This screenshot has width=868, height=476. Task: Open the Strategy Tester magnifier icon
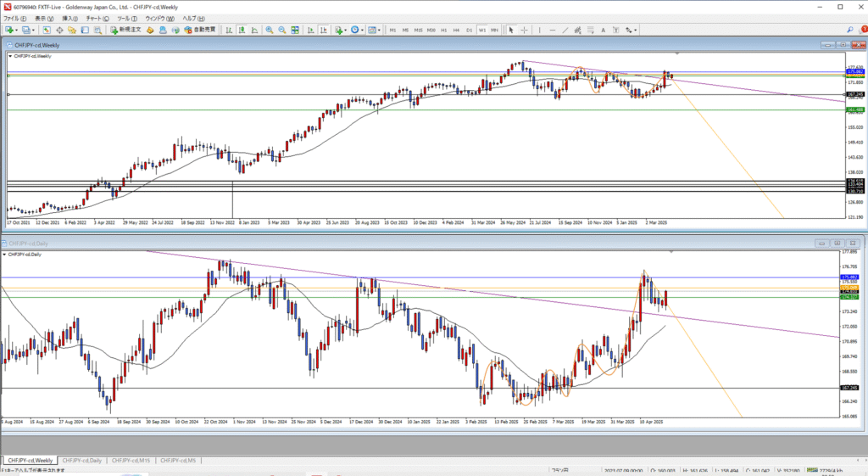97,30
